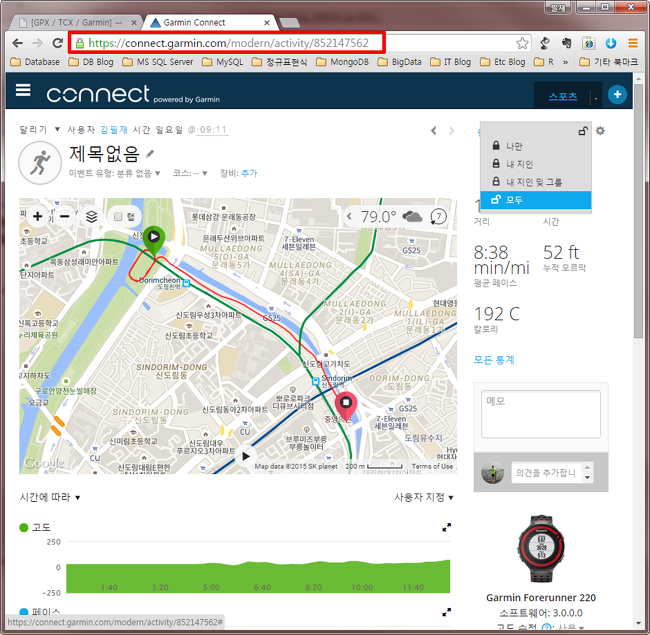Increase comment box stepper up arrow
The image size is (650, 635).
[x=587, y=468]
